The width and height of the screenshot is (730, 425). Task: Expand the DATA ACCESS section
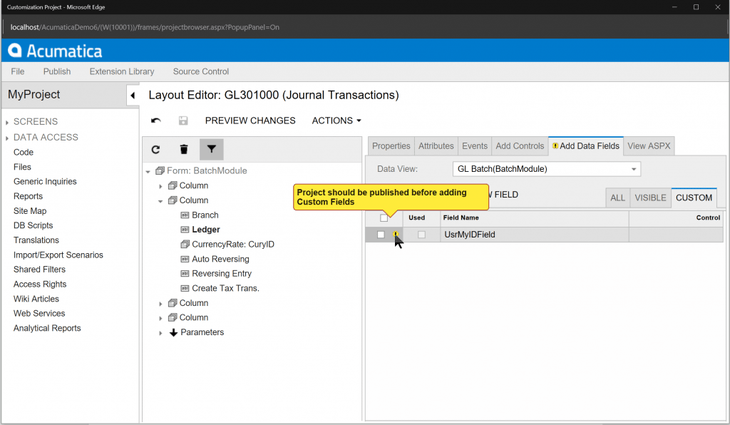[x=7, y=138]
